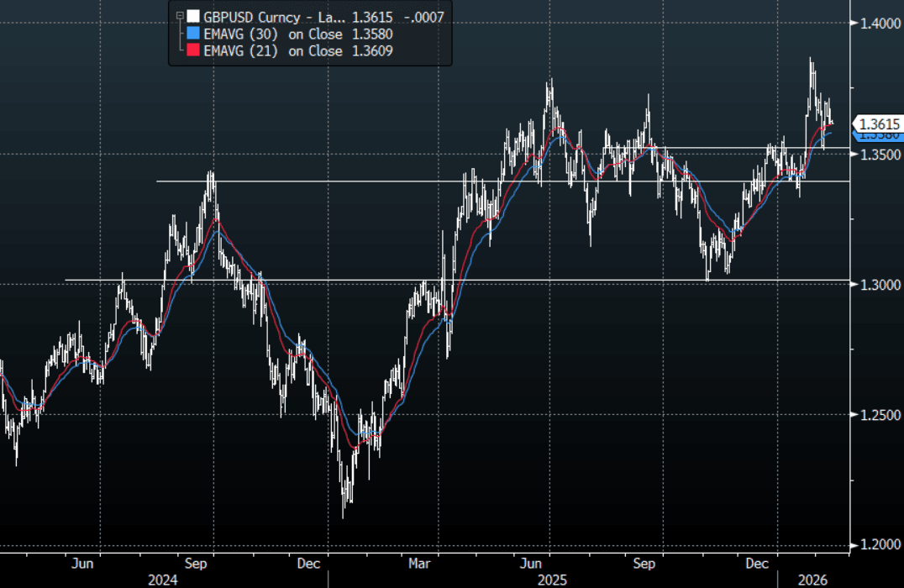The width and height of the screenshot is (904, 588).
Task: Collapse the legend tree box beside GBPUSD
Action: pos(179,16)
